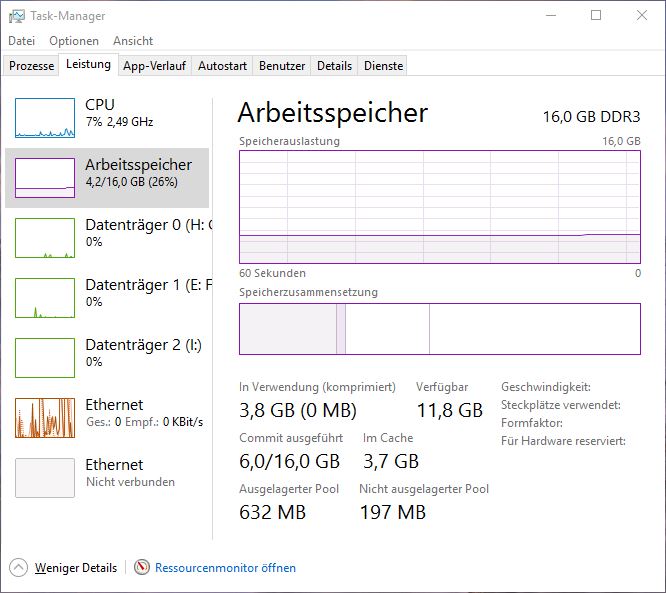Open the Dienste tab
Screen dimensions: 666x593
(x=384, y=66)
